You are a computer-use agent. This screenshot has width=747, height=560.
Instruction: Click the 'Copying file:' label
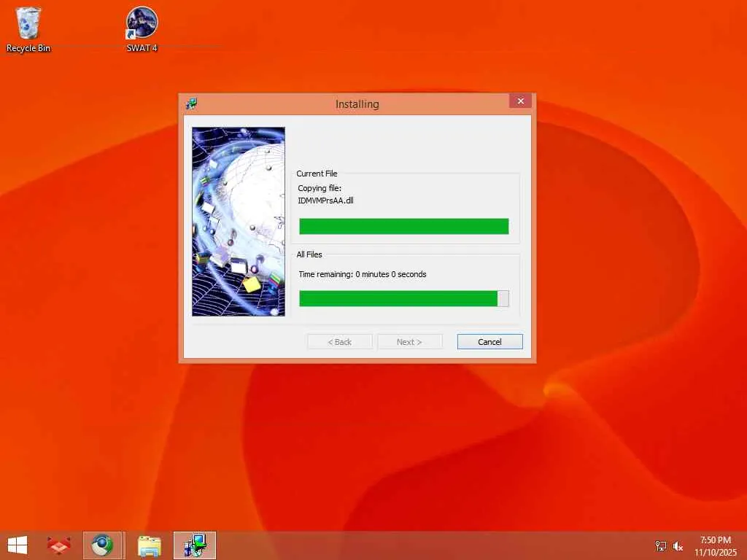(320, 188)
